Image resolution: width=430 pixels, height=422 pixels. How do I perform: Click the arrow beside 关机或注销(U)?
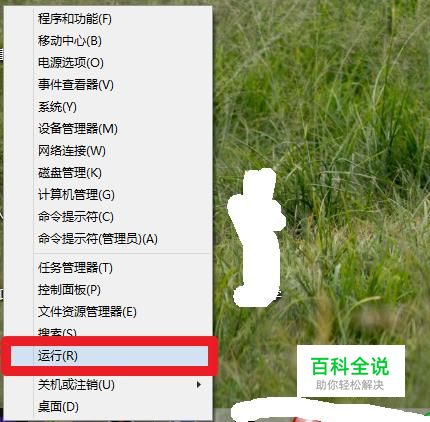click(x=199, y=385)
